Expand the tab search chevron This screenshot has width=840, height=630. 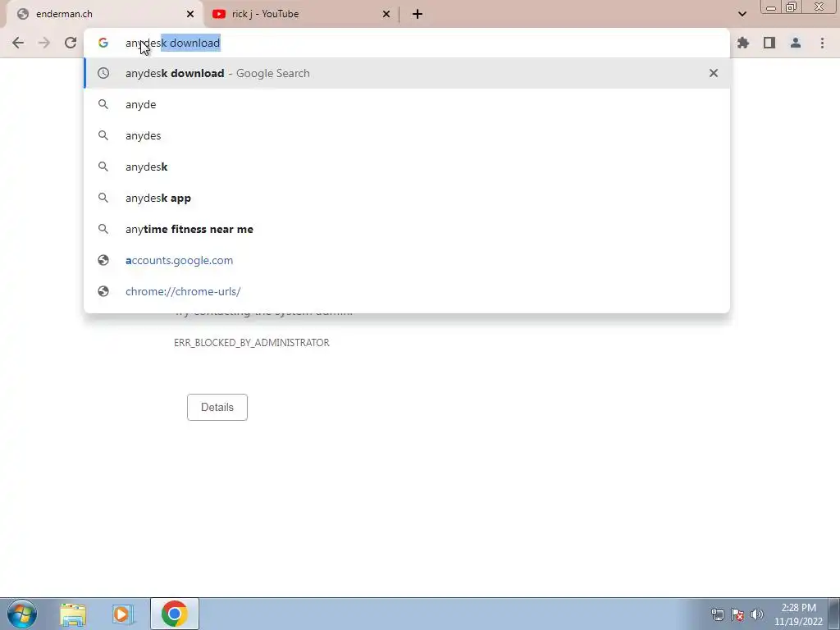point(742,14)
